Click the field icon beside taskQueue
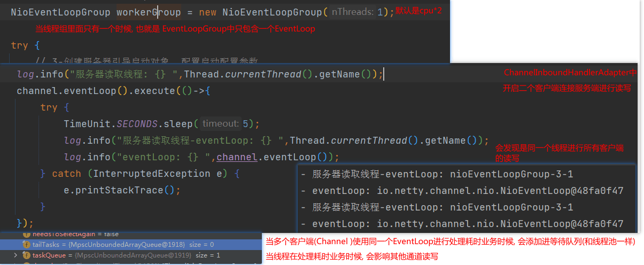The width and height of the screenshot is (644, 265). (x=27, y=255)
